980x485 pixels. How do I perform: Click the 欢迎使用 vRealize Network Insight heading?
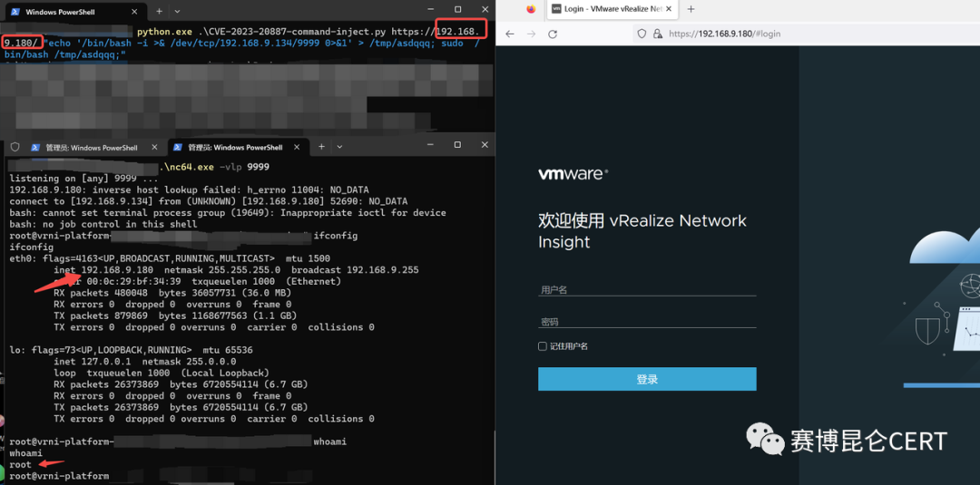[642, 231]
